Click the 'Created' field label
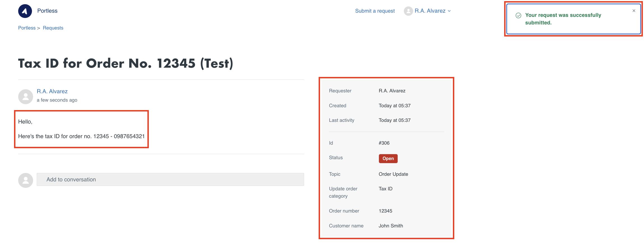Image resolution: width=644 pixels, height=251 pixels. [x=337, y=106]
